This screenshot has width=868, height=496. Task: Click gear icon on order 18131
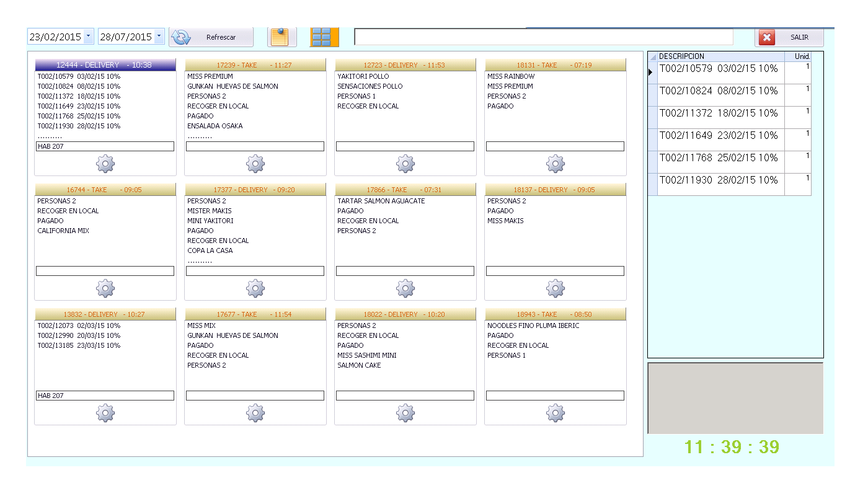pos(556,164)
